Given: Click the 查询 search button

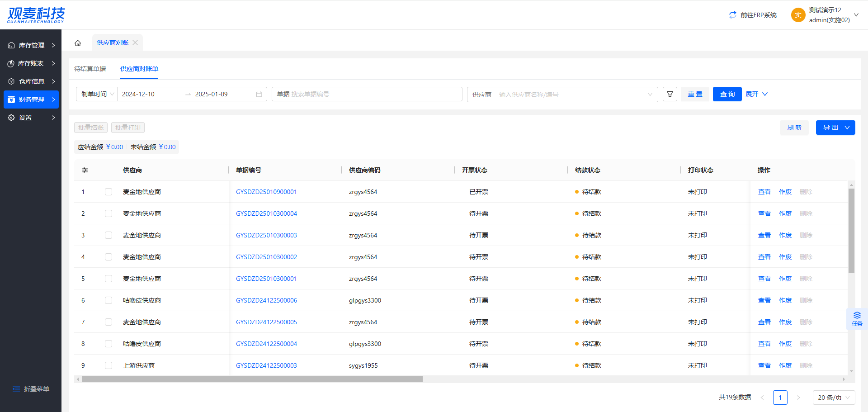Looking at the screenshot, I should [727, 94].
